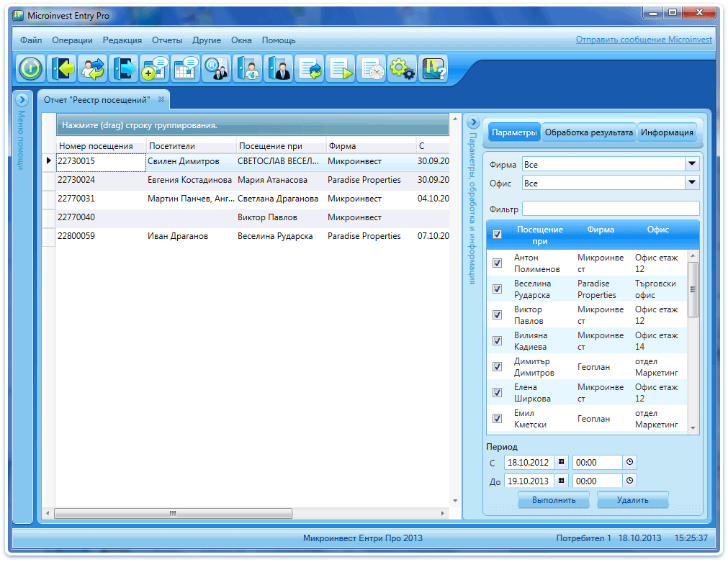Viewport: 728px width, 562px height.
Task: Uncheck the Емил Кметски checkbox
Action: (497, 419)
